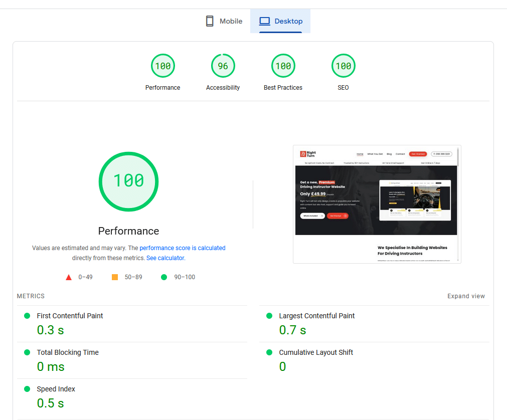Click the large 100 performance gauge
This screenshot has height=420, width=507.
click(129, 181)
